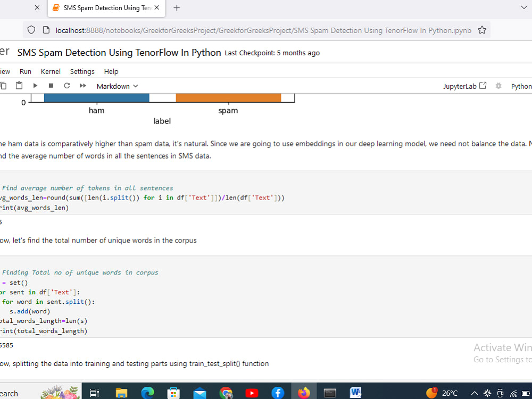The image size is (532, 399).
Task: Interrupt the kernel with the stop icon
Action: pyautogui.click(x=50, y=86)
